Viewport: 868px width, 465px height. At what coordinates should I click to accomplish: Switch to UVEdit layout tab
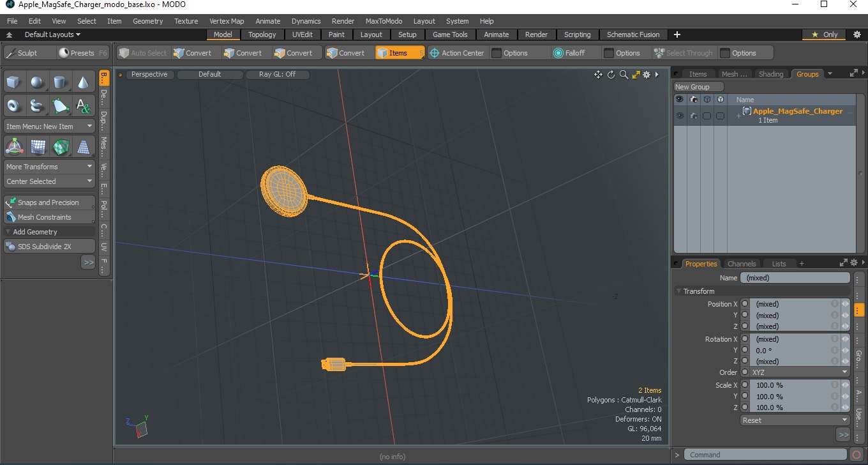pos(303,34)
